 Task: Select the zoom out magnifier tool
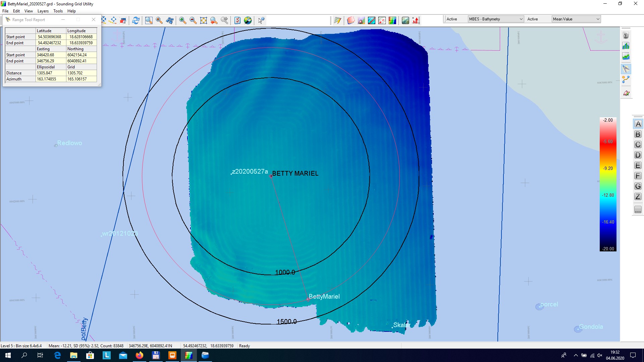point(193,20)
